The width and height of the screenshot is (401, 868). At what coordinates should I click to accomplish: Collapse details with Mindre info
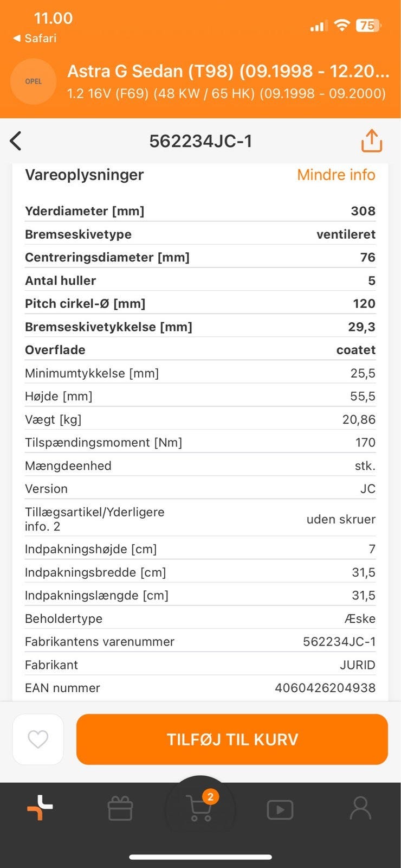[336, 175]
